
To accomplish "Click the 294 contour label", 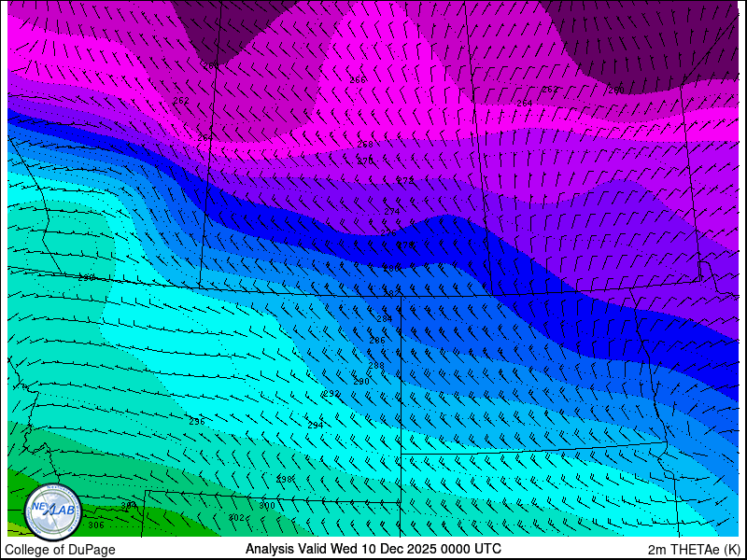I will coord(316,426).
